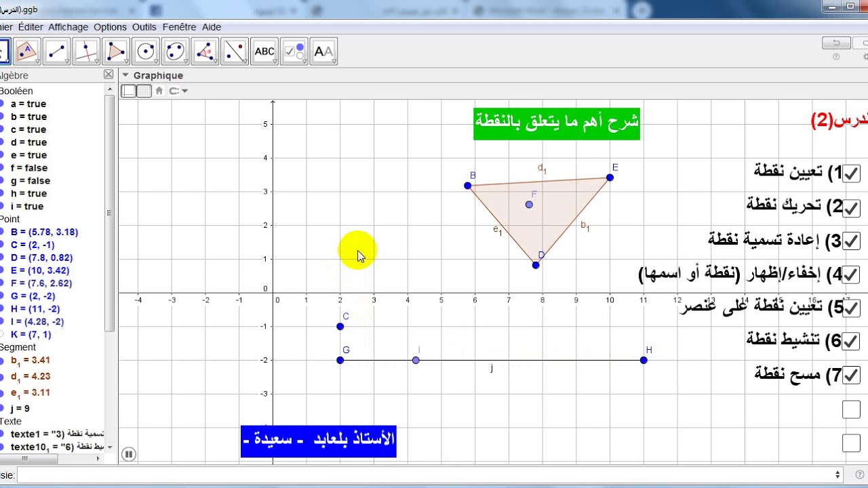Viewport: 868px width, 488px height.
Task: Check the first empty checkbox below item 7
Action: tap(851, 409)
